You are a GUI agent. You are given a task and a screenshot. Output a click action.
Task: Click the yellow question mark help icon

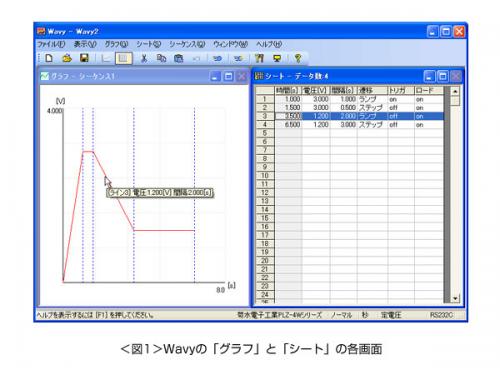(298, 58)
